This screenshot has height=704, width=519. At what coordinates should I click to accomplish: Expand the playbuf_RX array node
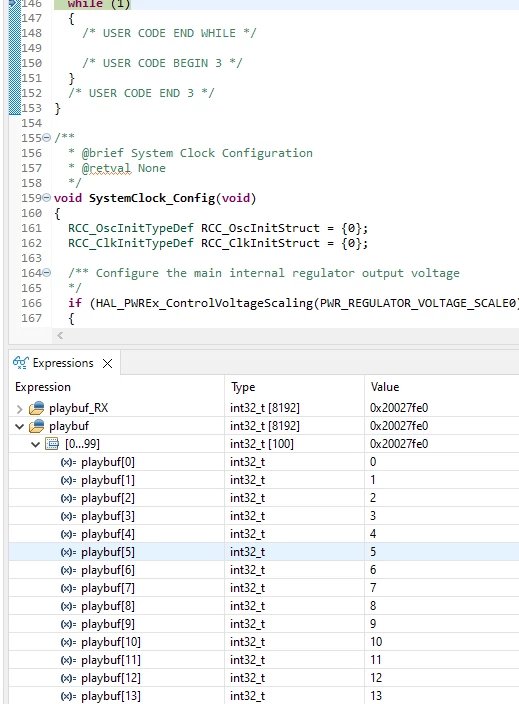[19, 409]
